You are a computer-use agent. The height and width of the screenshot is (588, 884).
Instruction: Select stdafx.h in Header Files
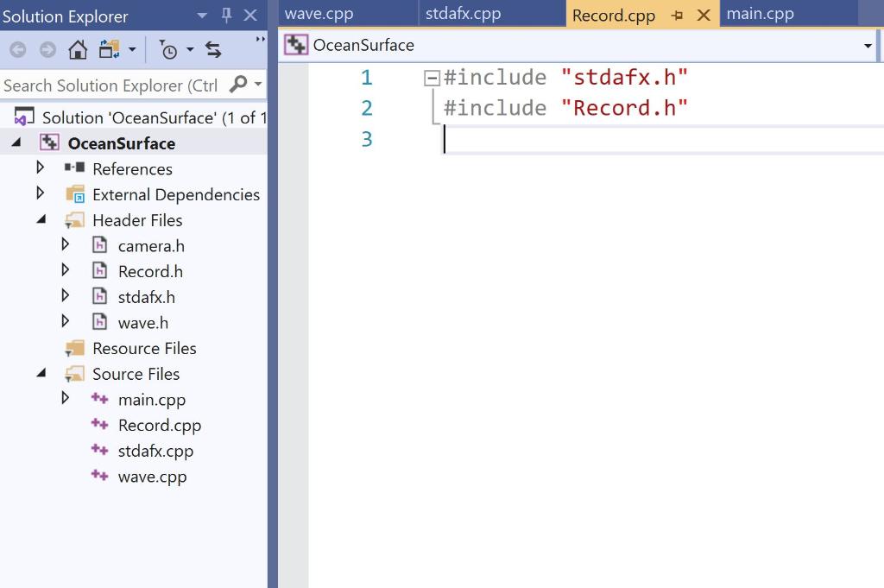tap(147, 297)
